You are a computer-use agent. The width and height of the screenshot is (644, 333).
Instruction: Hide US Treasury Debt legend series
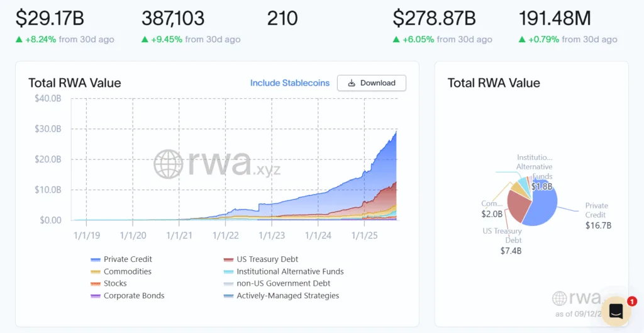267,259
